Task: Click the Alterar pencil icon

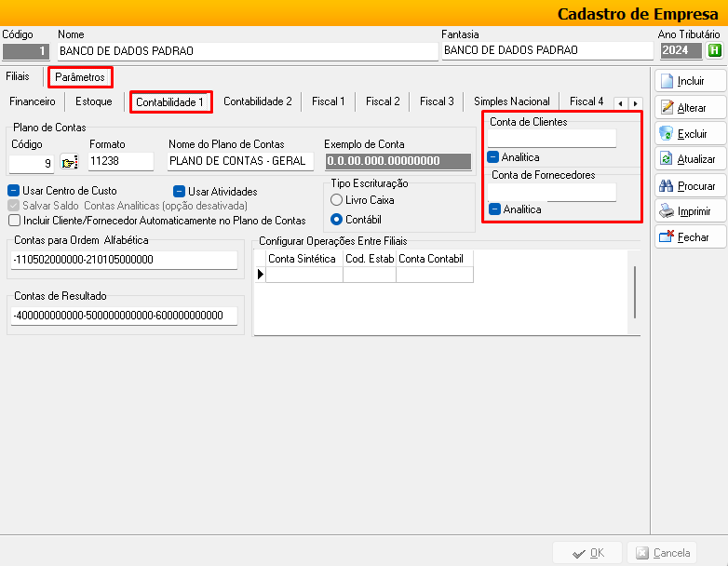Action: (667, 107)
